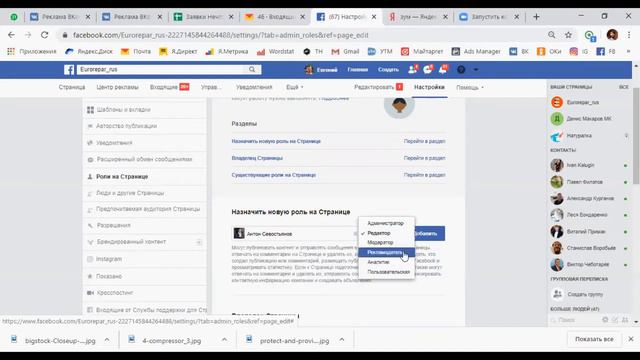
Task: Open chat with Ivan Kalugin
Action: [589, 165]
